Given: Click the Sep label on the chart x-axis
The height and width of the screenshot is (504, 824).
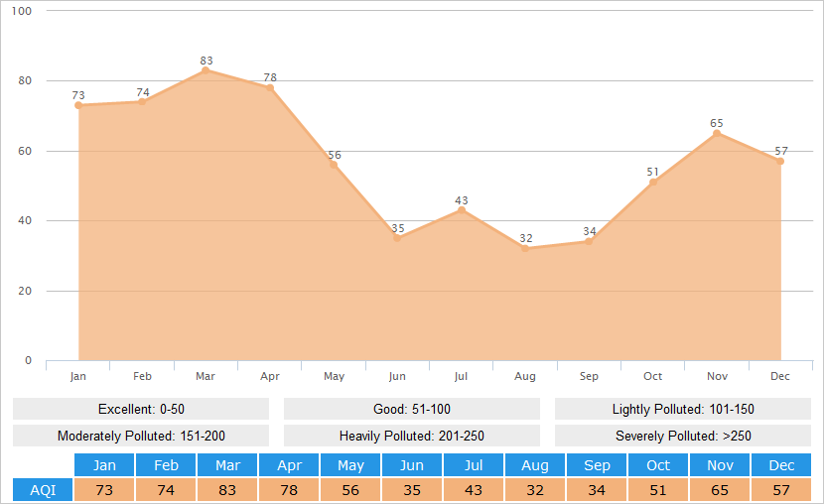Looking at the screenshot, I should click(589, 376).
